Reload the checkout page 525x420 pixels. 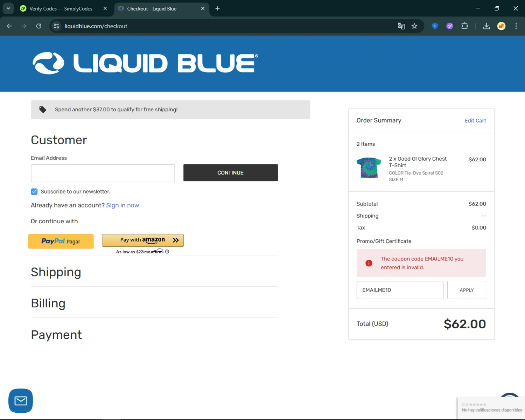pyautogui.click(x=39, y=26)
